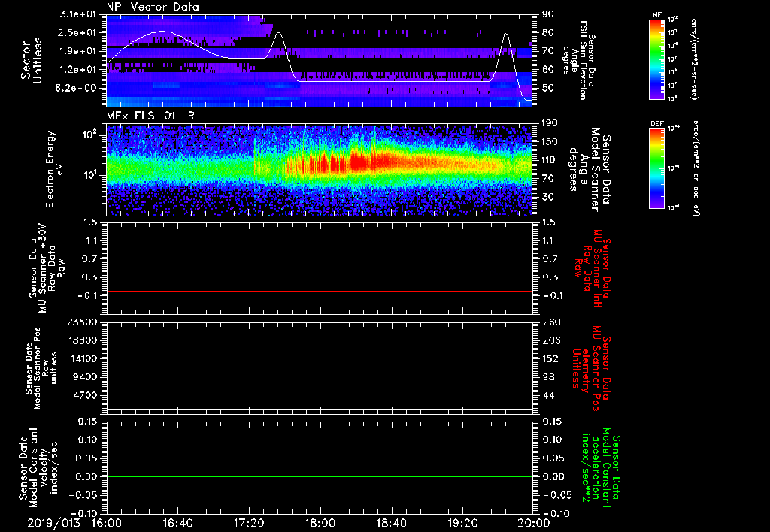The height and width of the screenshot is (532, 770).
Task: Click the red scanner position telemetry line
Action: (320, 382)
